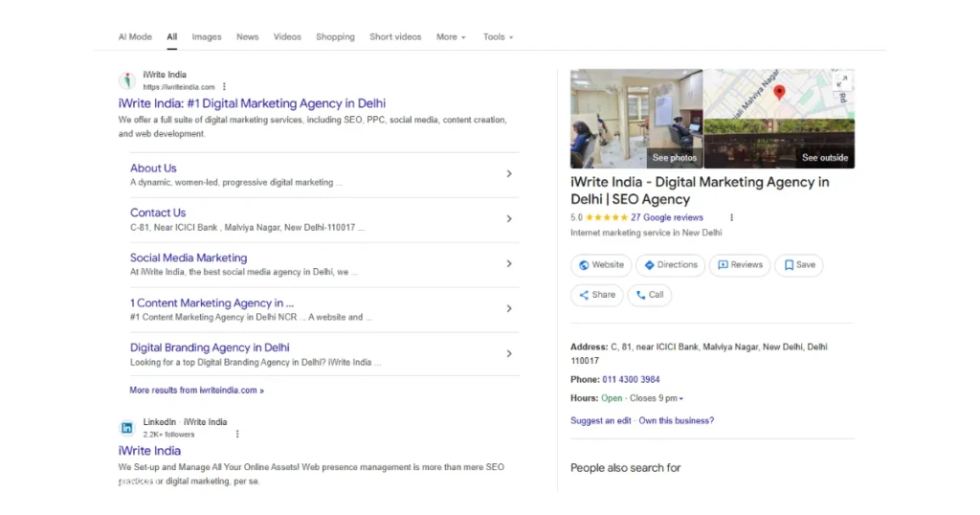
Task: Open the Shopping tab
Action: tap(335, 37)
